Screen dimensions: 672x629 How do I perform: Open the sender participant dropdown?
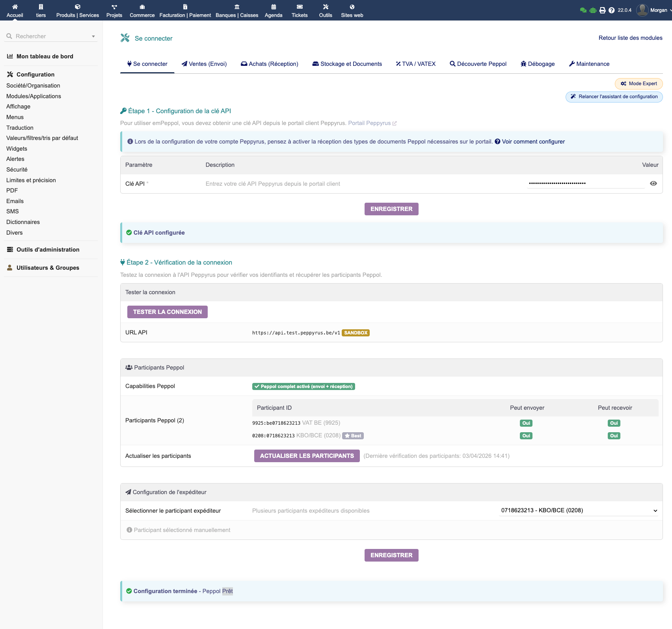pyautogui.click(x=578, y=510)
